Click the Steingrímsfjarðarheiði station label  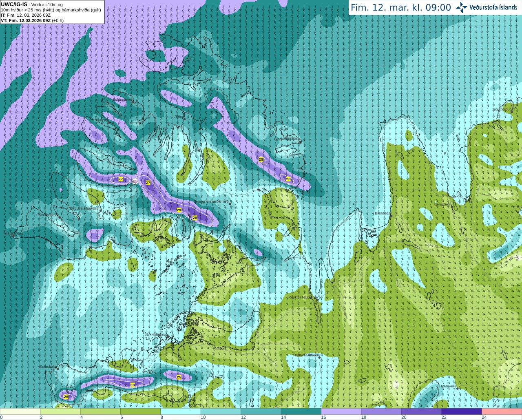point(211,201)
